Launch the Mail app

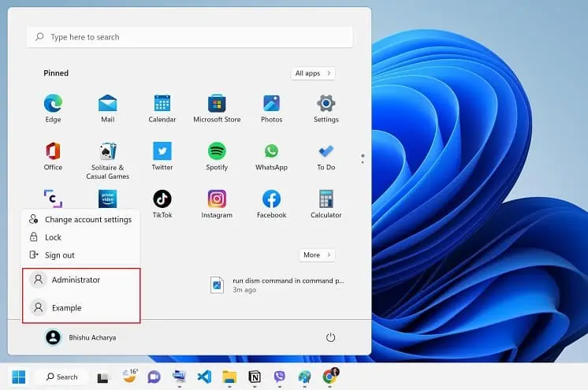pos(108,109)
